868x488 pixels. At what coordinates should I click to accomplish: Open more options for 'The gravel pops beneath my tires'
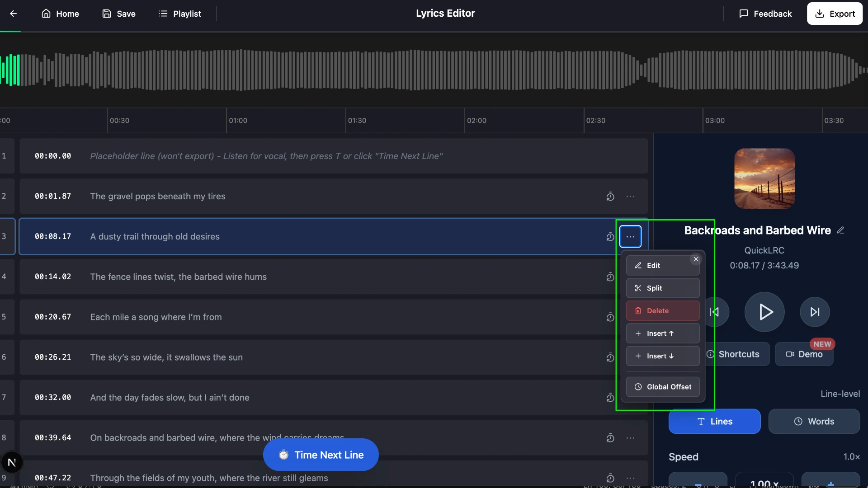(631, 197)
